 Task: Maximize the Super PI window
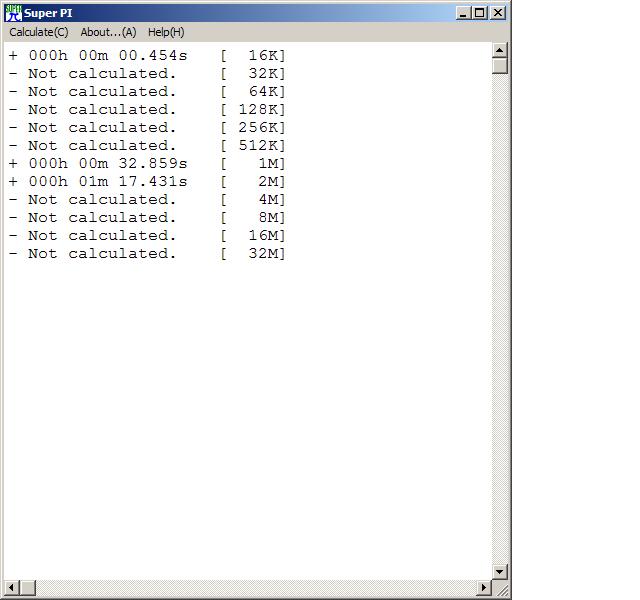480,13
